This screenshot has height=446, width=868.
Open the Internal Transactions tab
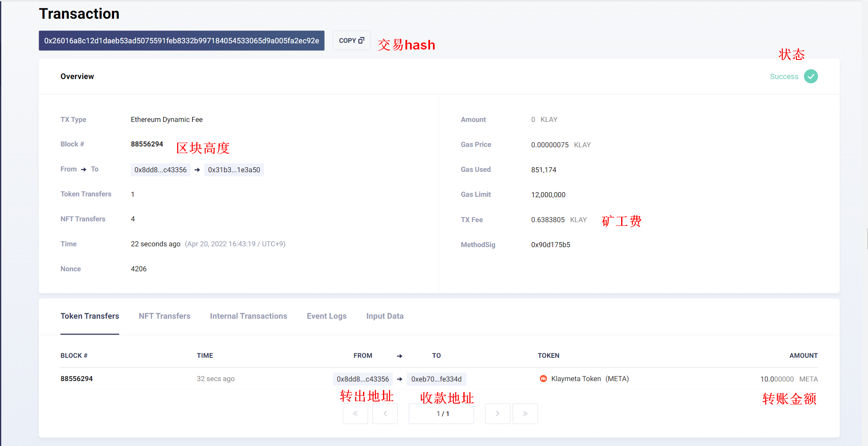click(x=249, y=316)
